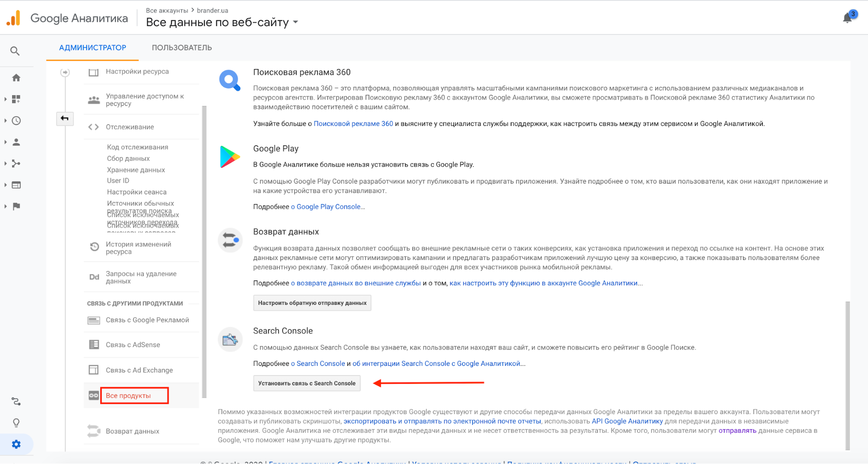Open the notifications bell icon
The image size is (868, 464).
pyautogui.click(x=847, y=18)
